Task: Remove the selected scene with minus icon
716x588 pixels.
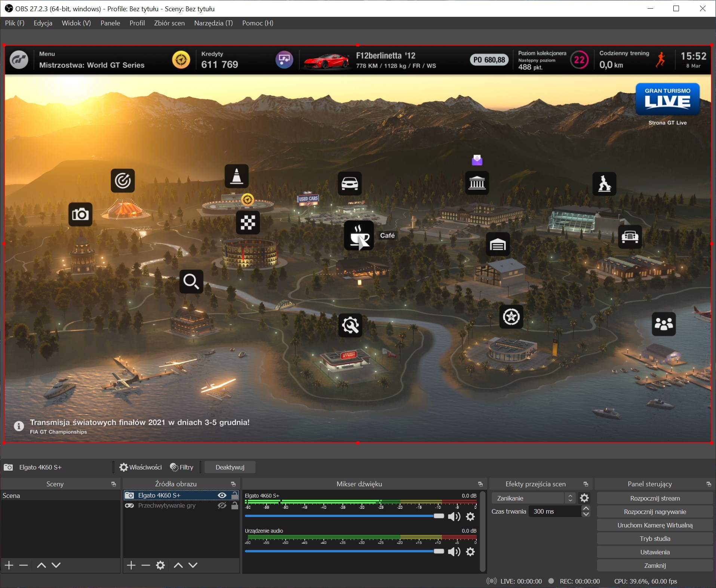Action: click(24, 565)
